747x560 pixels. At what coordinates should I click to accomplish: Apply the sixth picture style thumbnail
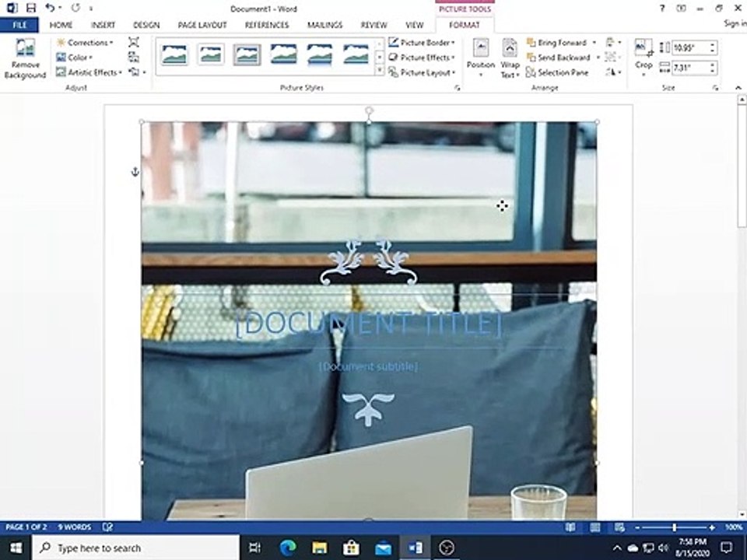356,54
